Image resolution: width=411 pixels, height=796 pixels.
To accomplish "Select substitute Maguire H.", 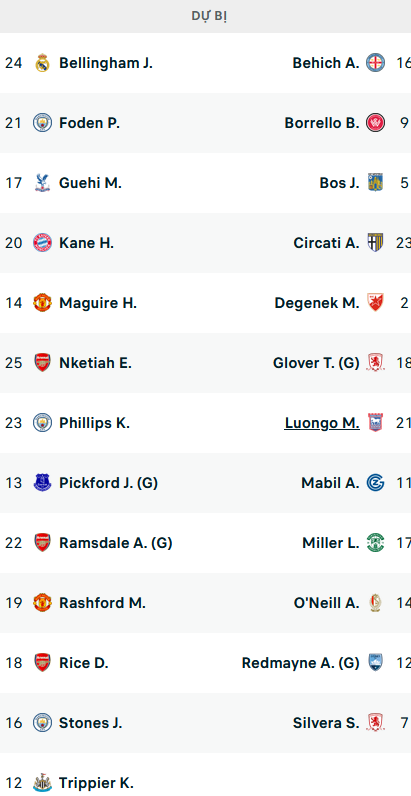I will pos(98,303).
